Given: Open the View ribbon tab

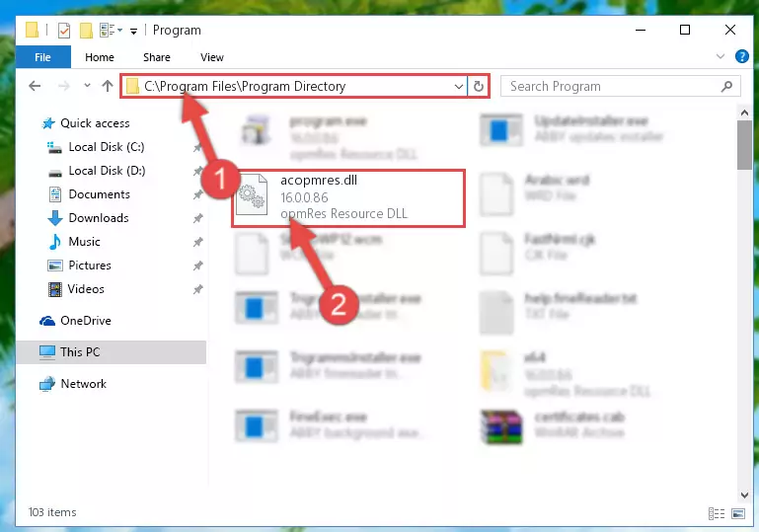Looking at the screenshot, I should tap(211, 57).
